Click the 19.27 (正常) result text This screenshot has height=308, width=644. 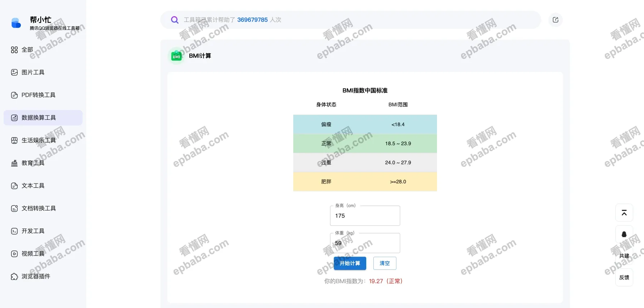(x=386, y=281)
